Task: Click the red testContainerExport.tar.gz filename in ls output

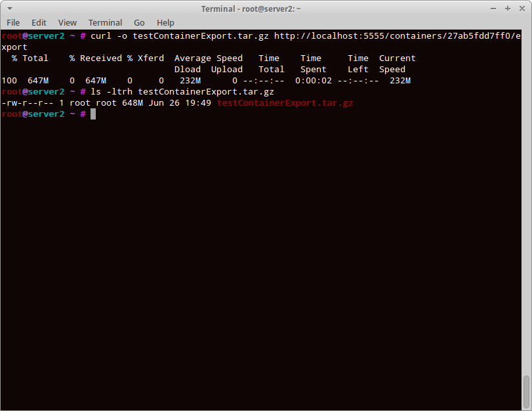Action: pos(285,103)
